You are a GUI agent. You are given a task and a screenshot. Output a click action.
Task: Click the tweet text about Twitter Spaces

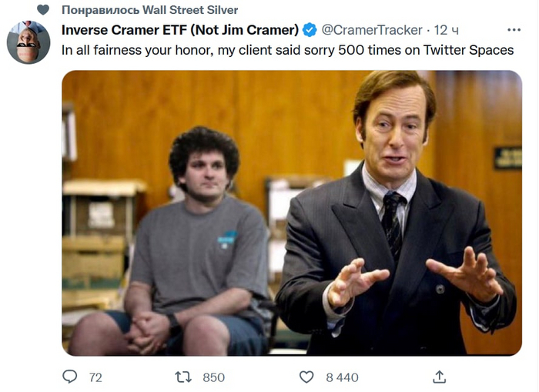click(x=287, y=50)
